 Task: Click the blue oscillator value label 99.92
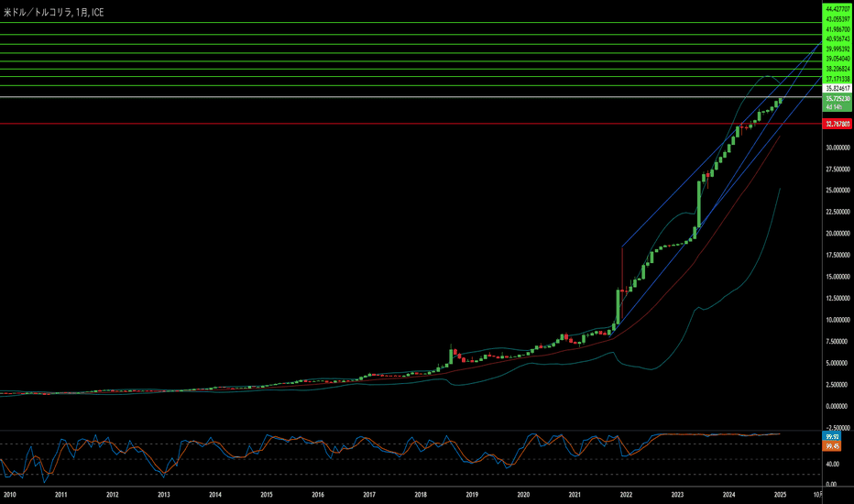pos(832,437)
